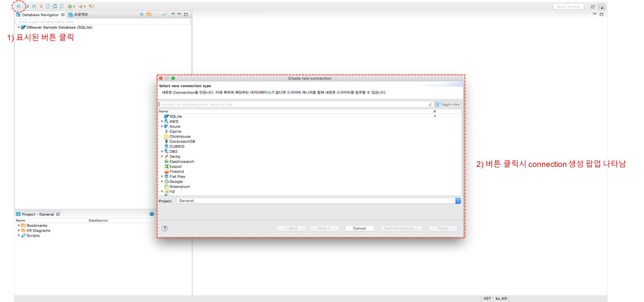
Task: Expand DBeaver Sample Database tree node
Action: click(19, 27)
